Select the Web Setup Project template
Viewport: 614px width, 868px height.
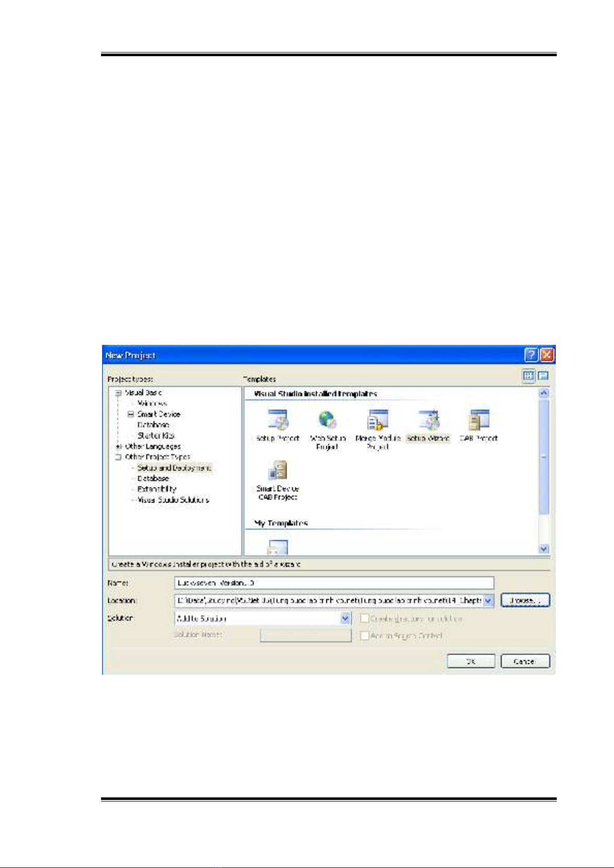tap(327, 421)
